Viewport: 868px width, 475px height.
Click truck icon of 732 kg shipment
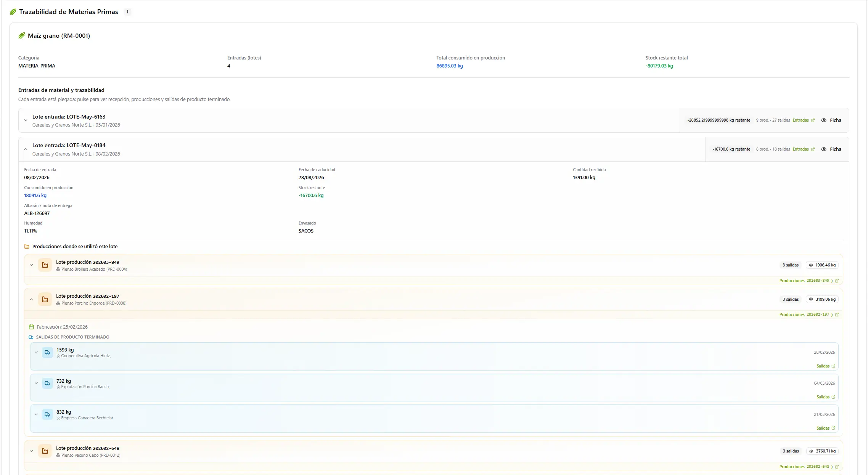click(47, 383)
